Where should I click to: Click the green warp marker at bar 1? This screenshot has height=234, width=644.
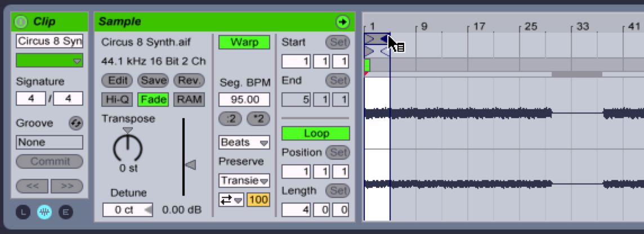(x=367, y=65)
